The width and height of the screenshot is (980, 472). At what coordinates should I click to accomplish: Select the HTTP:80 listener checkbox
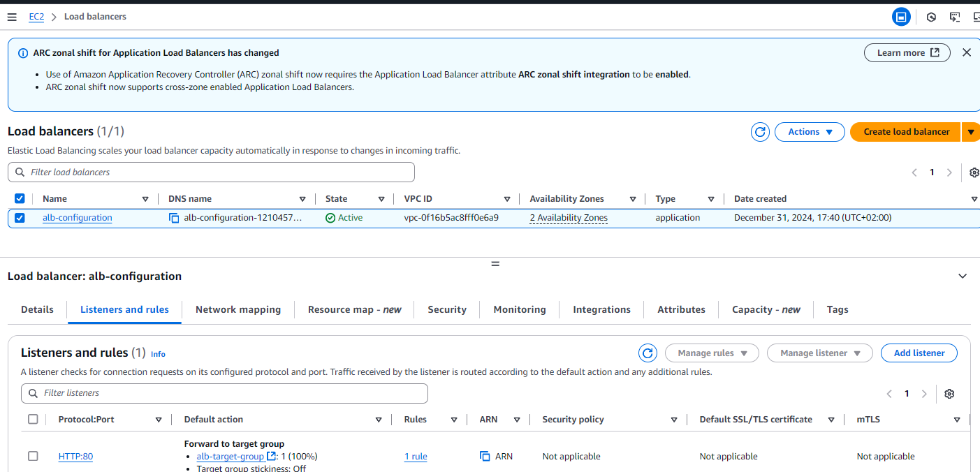(33, 457)
